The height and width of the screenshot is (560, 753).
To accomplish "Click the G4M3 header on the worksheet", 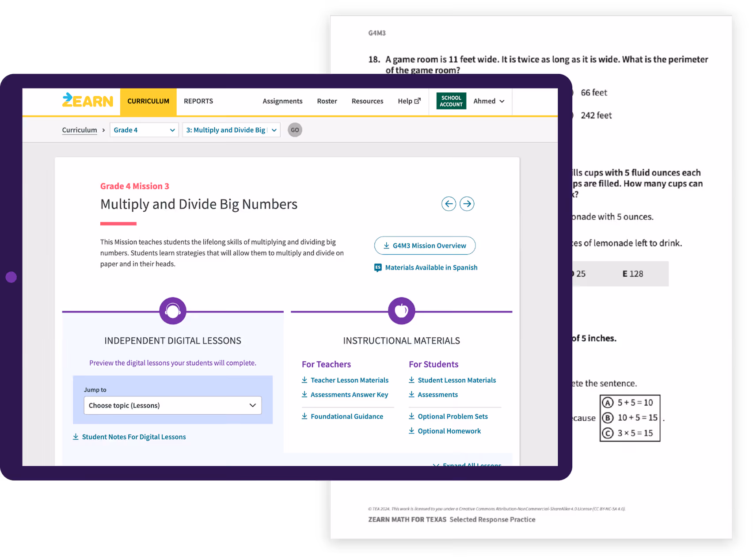I will (x=377, y=33).
